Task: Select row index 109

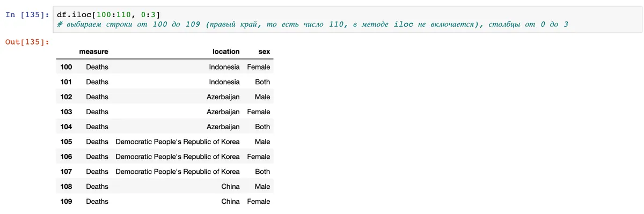Action: 66,201
